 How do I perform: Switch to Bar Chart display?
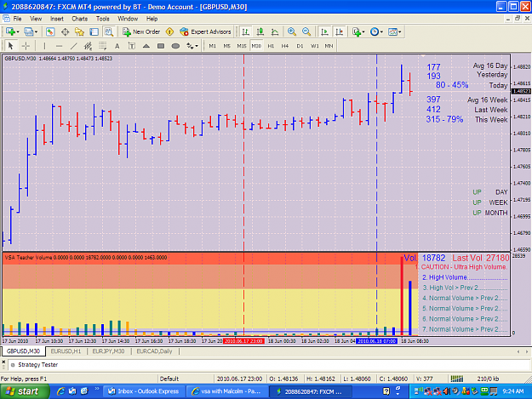(x=245, y=31)
